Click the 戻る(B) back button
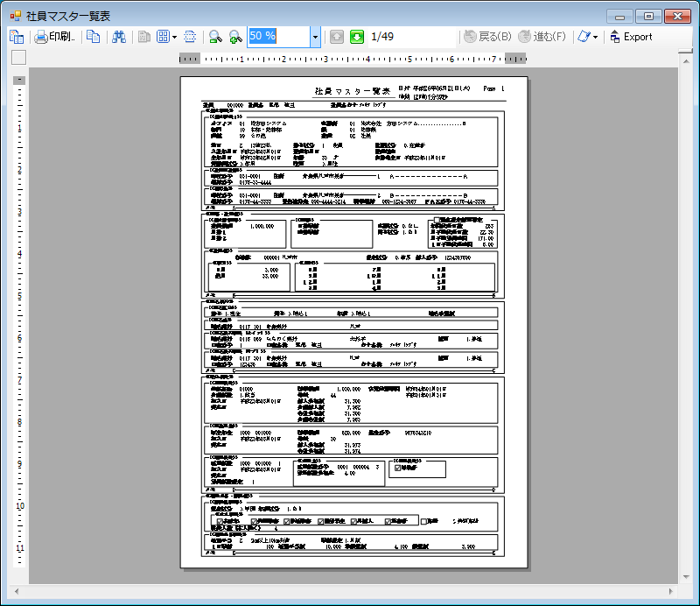The height and width of the screenshot is (606, 700). [488, 37]
